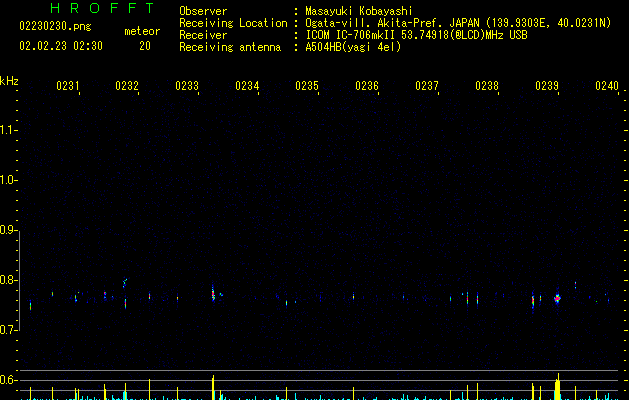Click the 0.7 frequency axis label
This screenshot has height=400, width=629.
pos(8,330)
